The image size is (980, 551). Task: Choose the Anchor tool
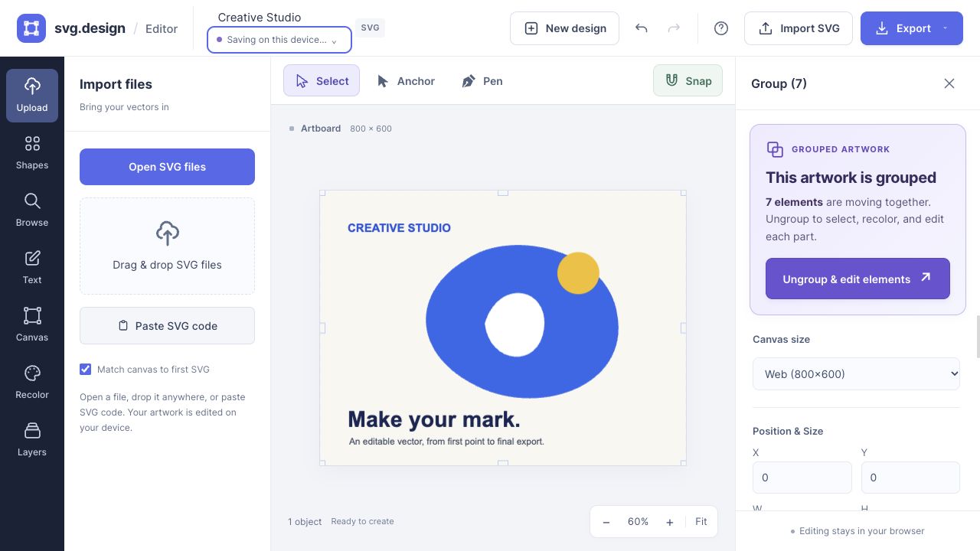pos(406,80)
